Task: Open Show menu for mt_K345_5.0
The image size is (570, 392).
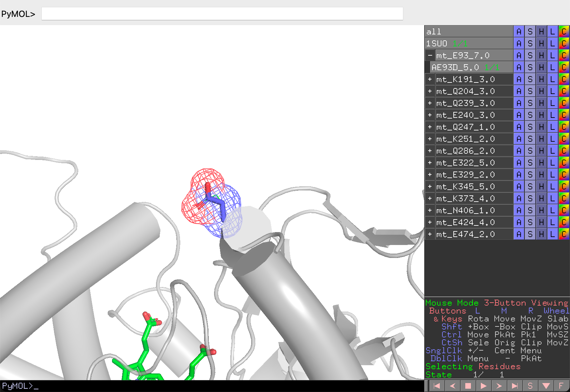Action: pyautogui.click(x=530, y=186)
